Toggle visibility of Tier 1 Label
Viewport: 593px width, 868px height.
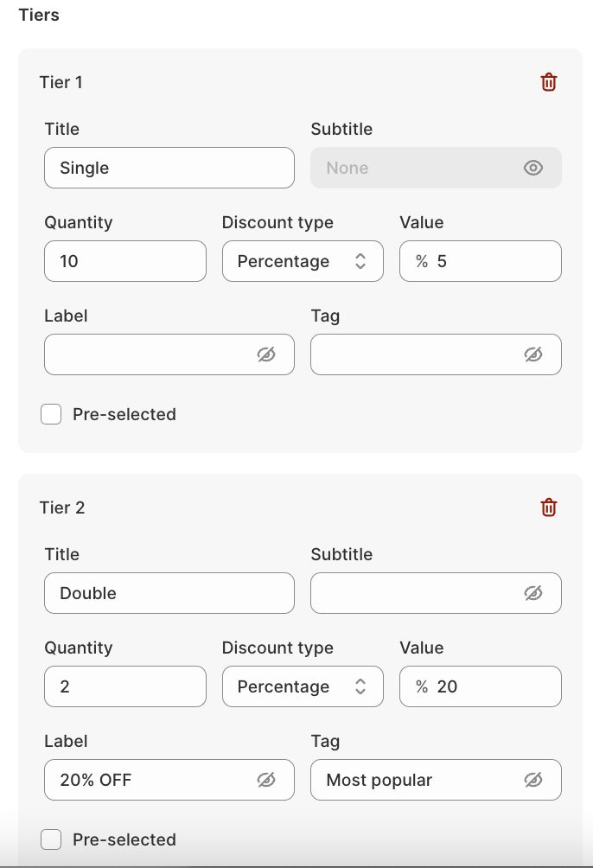point(266,354)
